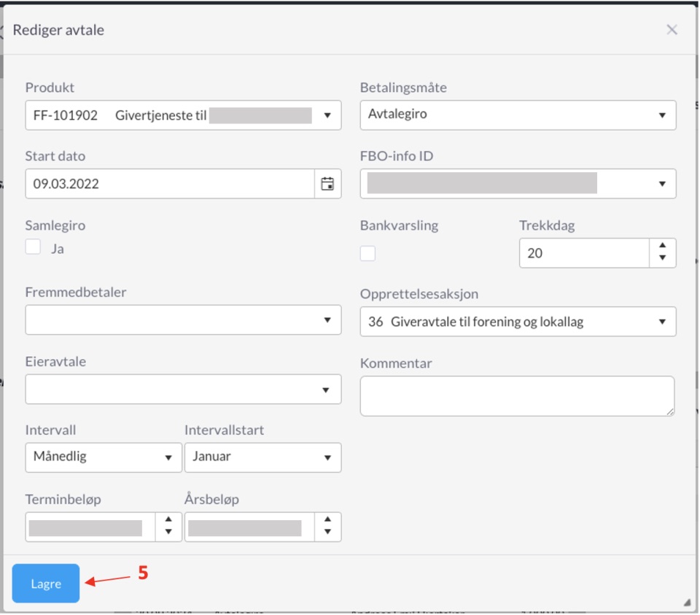Viewport: 700px width, 615px height.
Task: Decrease the Trekkdag value
Action: [662, 258]
